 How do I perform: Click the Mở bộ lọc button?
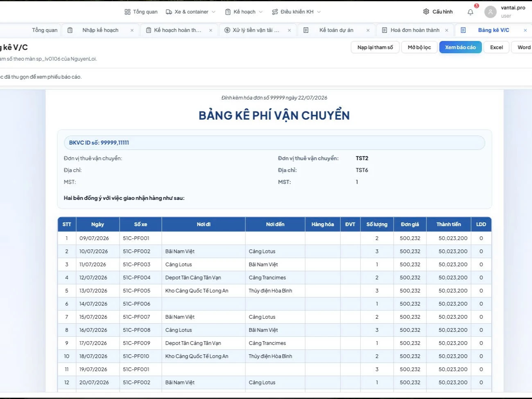pyautogui.click(x=419, y=48)
